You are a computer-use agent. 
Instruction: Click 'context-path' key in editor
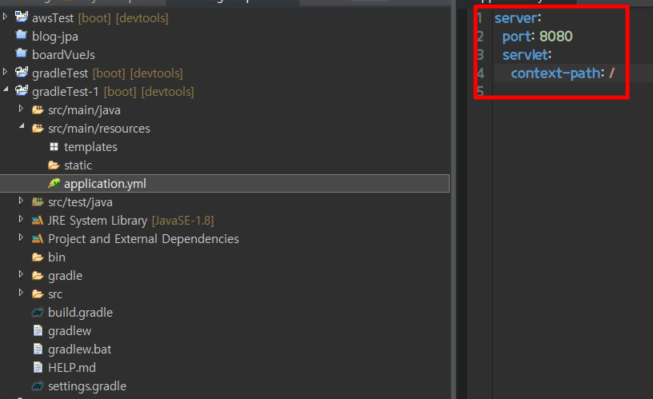(x=555, y=73)
